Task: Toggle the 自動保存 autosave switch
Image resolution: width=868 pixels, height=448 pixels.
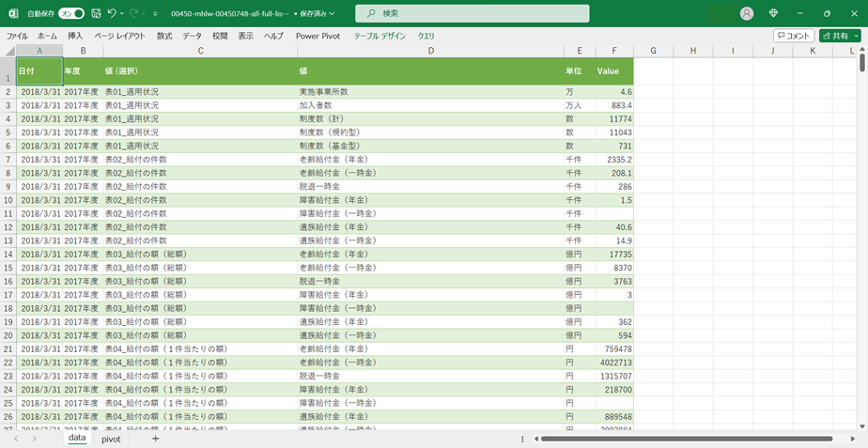Action: [x=70, y=13]
